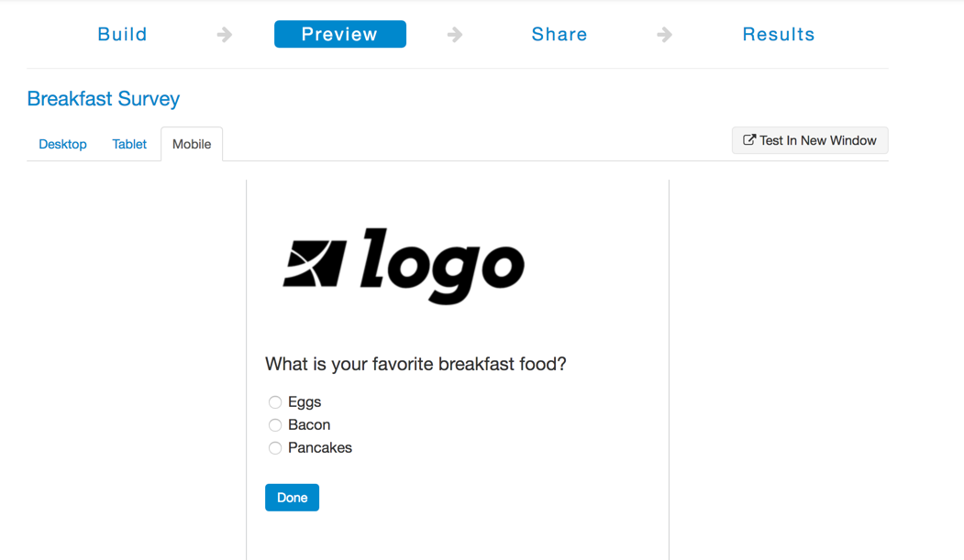Click the logo wordmark text

[442, 266]
